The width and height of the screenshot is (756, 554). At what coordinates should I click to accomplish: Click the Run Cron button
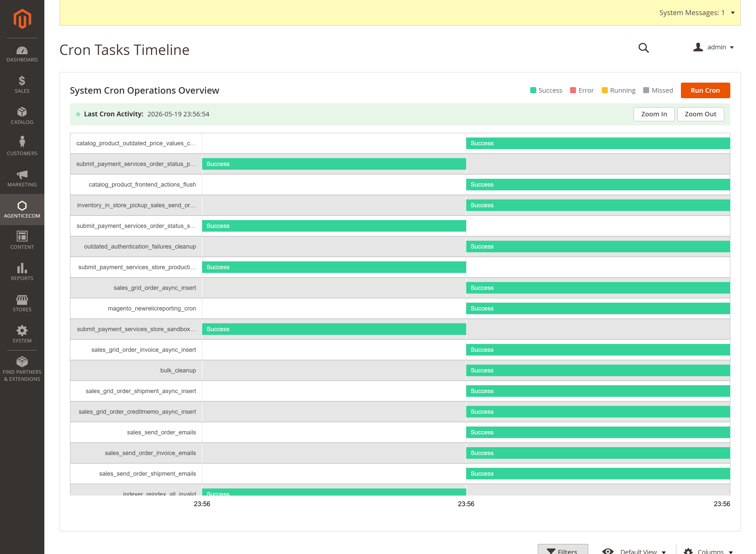coord(705,90)
